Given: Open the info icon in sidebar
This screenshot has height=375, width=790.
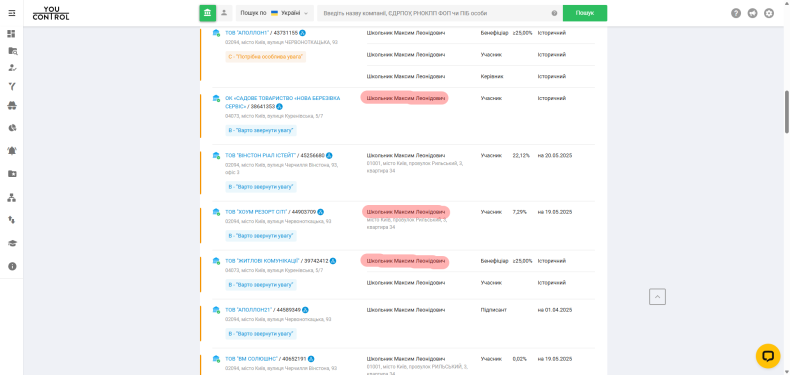Looking at the screenshot, I should 12,266.
